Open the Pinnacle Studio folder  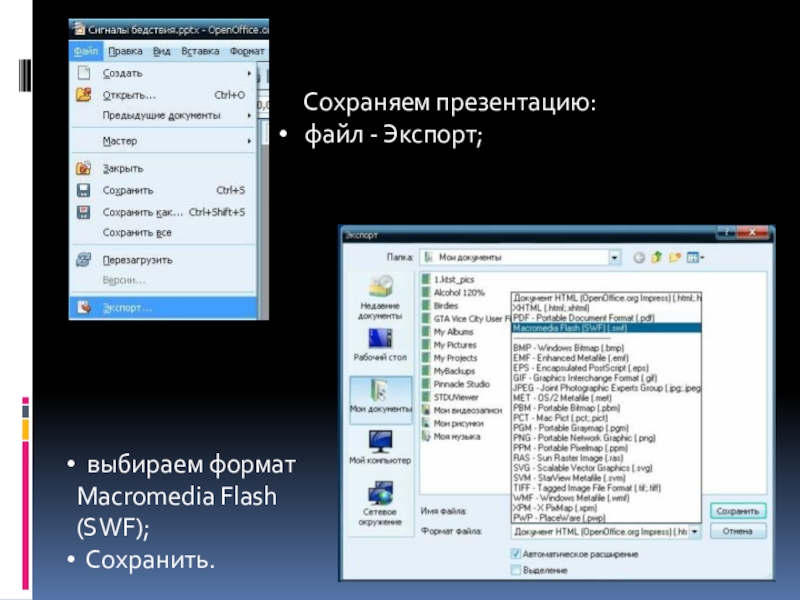point(456,384)
